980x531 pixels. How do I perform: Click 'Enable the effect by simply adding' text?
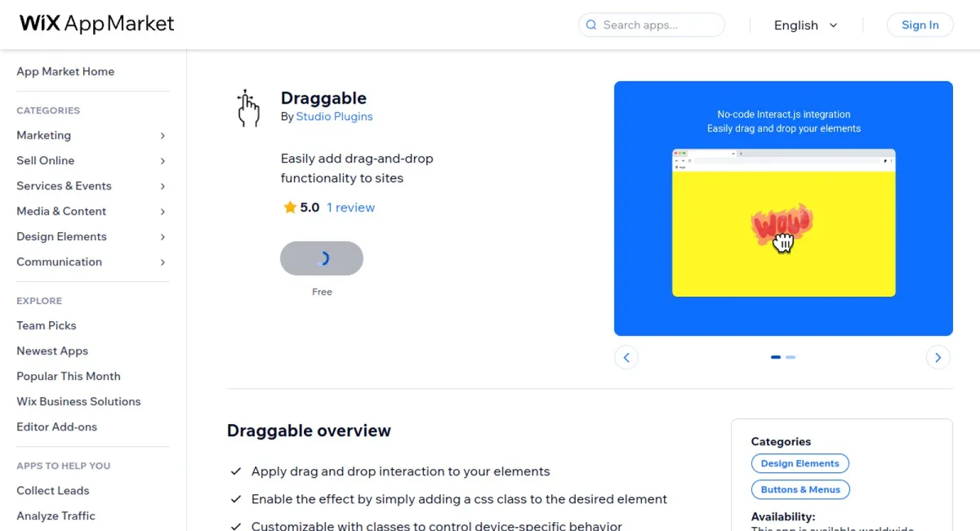[x=459, y=498]
